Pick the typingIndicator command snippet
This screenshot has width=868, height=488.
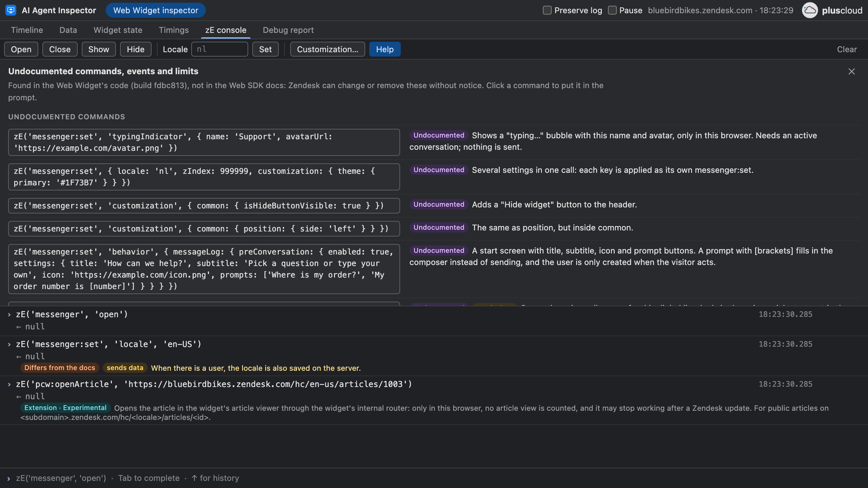pyautogui.click(x=204, y=142)
